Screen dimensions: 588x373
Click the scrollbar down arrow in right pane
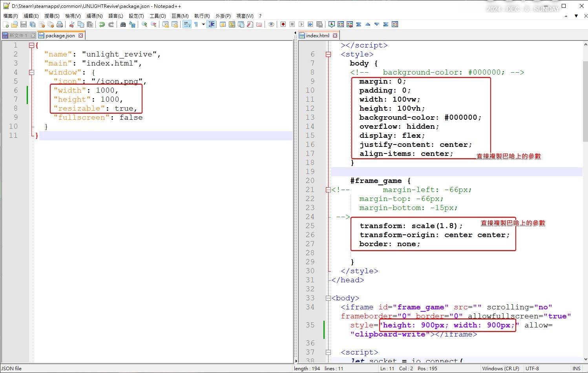(585, 359)
